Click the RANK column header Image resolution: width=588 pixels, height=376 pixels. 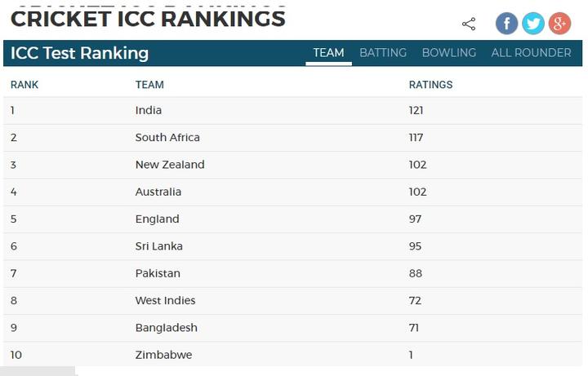tap(24, 85)
